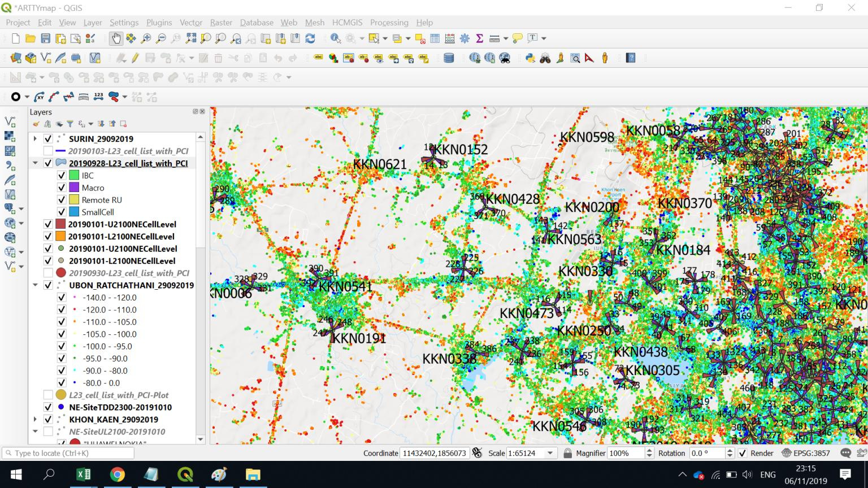
Task: Show the Statistical Summary sigma icon
Action: pos(480,38)
